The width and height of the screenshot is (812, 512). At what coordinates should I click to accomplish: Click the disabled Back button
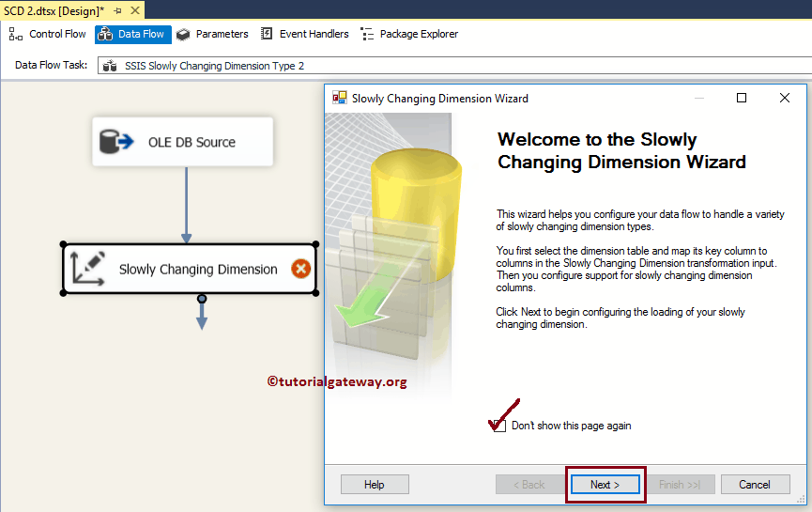pos(529,485)
